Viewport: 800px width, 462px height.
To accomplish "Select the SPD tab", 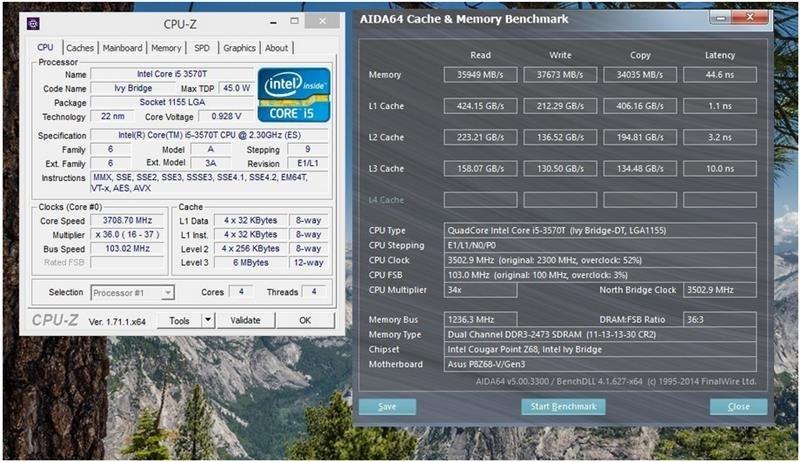I will (202, 48).
